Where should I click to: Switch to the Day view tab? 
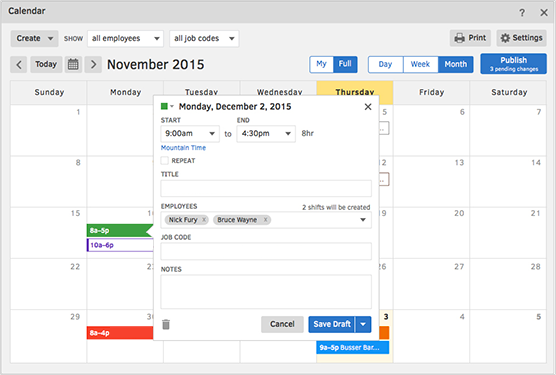(385, 65)
